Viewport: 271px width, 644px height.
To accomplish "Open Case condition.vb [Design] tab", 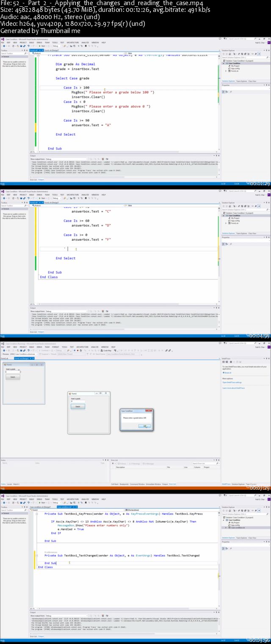I will tap(43, 507).
